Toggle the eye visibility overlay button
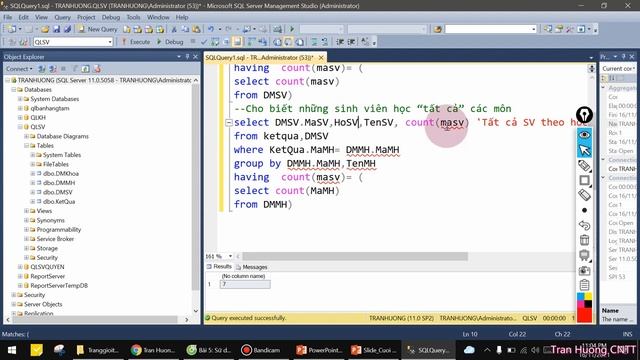 [584, 135]
